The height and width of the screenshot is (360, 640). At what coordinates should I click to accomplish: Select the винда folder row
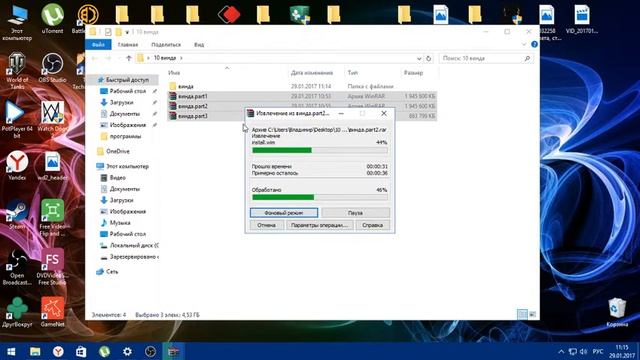(x=302, y=86)
